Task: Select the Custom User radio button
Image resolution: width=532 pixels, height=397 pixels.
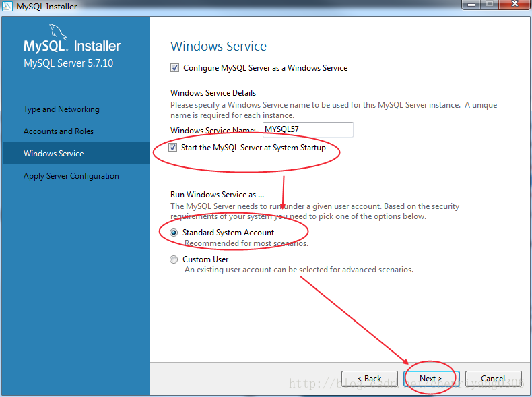Action: click(174, 259)
